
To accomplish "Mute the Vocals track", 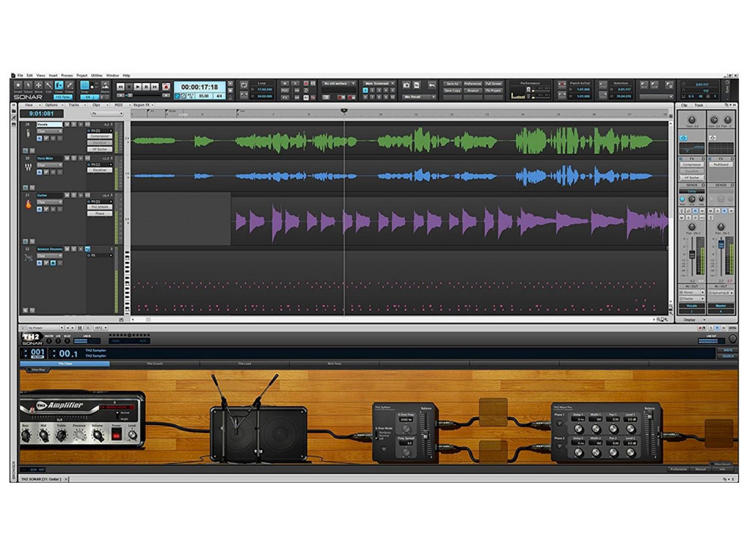I will point(67,124).
